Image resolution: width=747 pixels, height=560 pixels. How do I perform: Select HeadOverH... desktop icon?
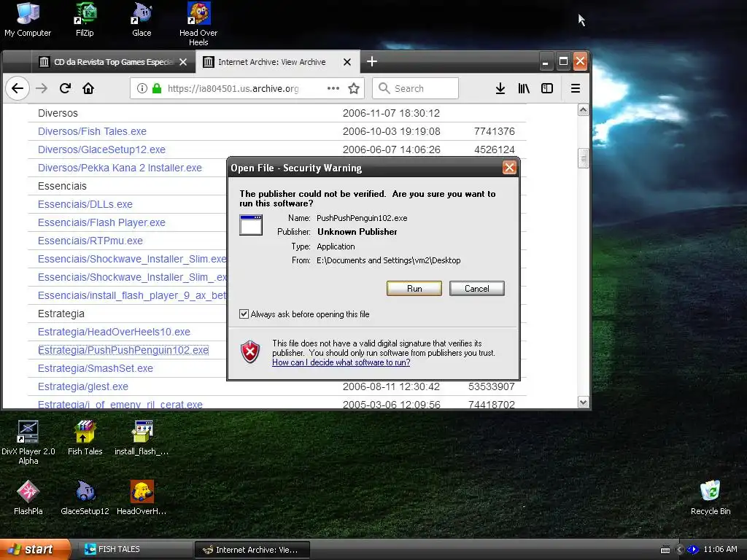(142, 497)
